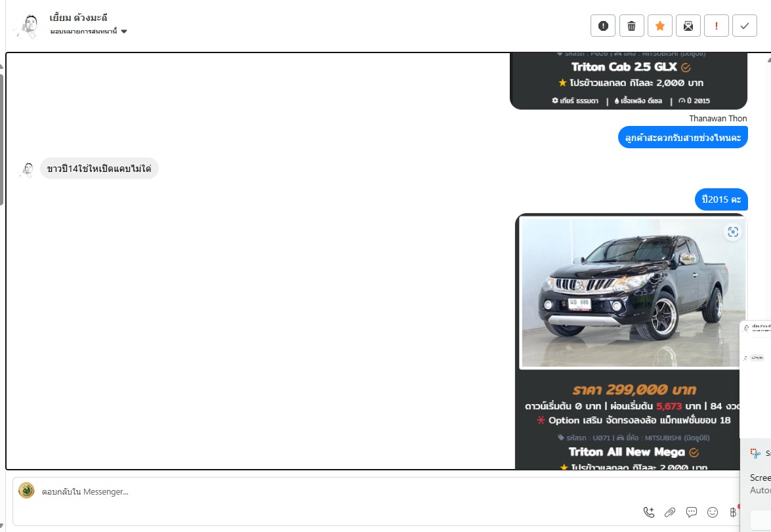This screenshot has width=771, height=532.
Task: Click the Triton Cab 2.5 GLX title
Action: pyautogui.click(x=625, y=67)
